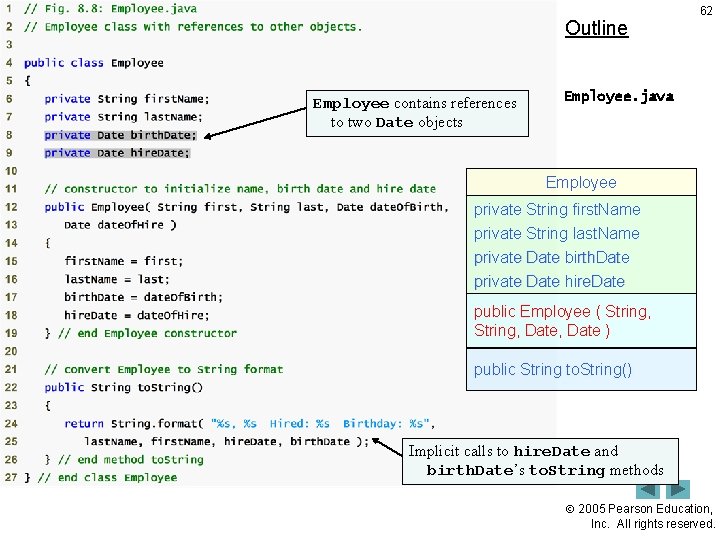Click code line 1 Fig. 8.8 comment
The width and height of the screenshot is (720, 540).
click(x=110, y=9)
